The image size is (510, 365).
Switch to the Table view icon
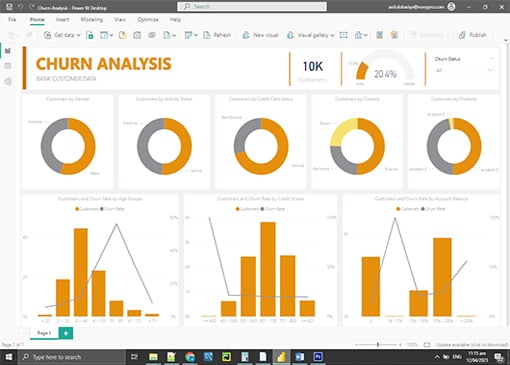(8, 66)
